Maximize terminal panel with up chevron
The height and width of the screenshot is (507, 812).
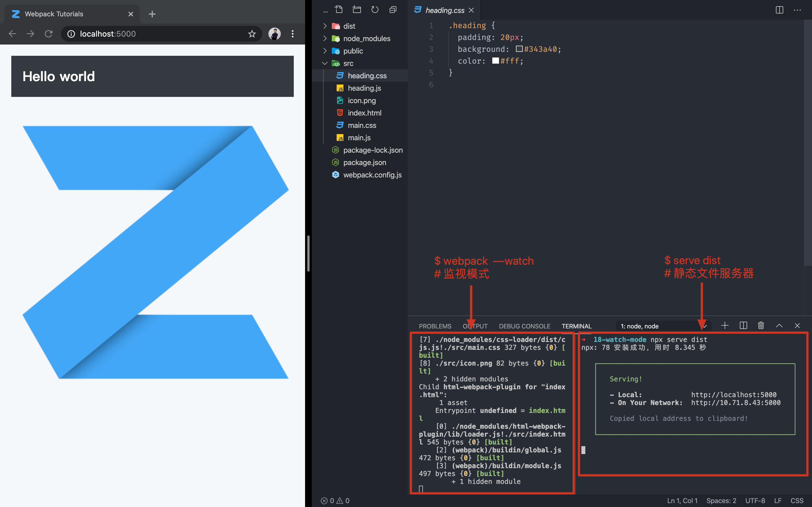779,326
